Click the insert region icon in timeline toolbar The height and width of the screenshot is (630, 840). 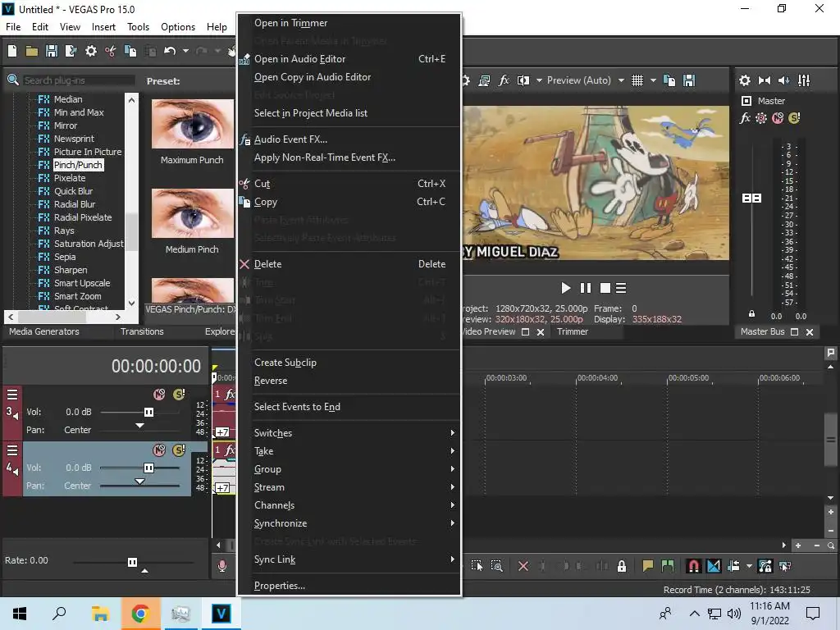pos(668,566)
